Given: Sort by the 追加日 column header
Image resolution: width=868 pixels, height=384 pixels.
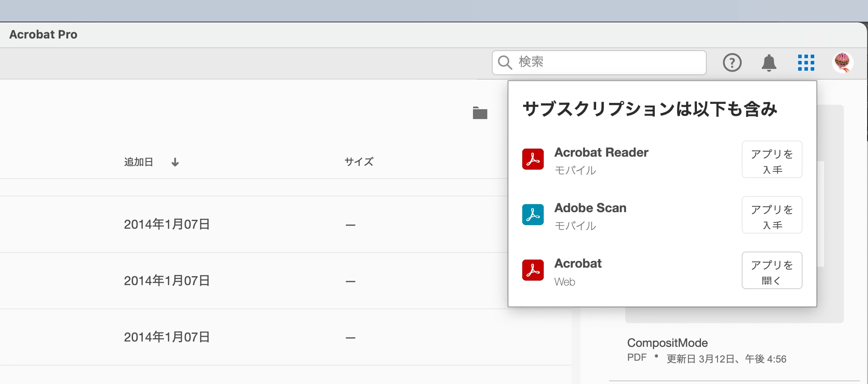Looking at the screenshot, I should click(139, 162).
